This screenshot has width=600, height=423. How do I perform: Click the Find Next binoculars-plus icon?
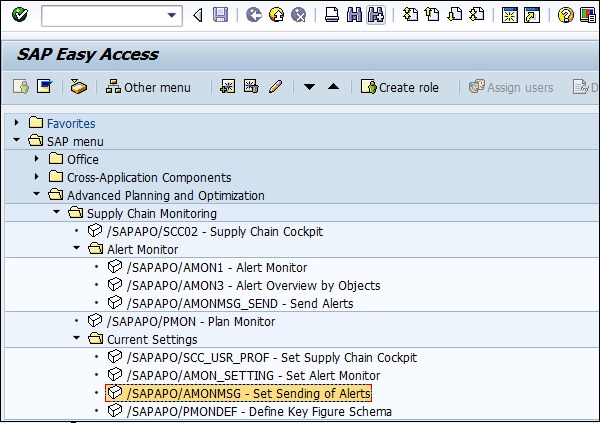point(376,15)
